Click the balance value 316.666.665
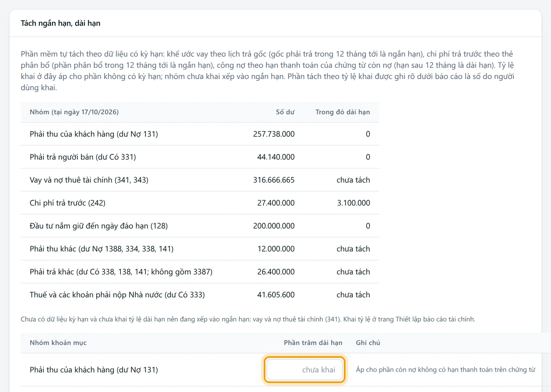 274,180
